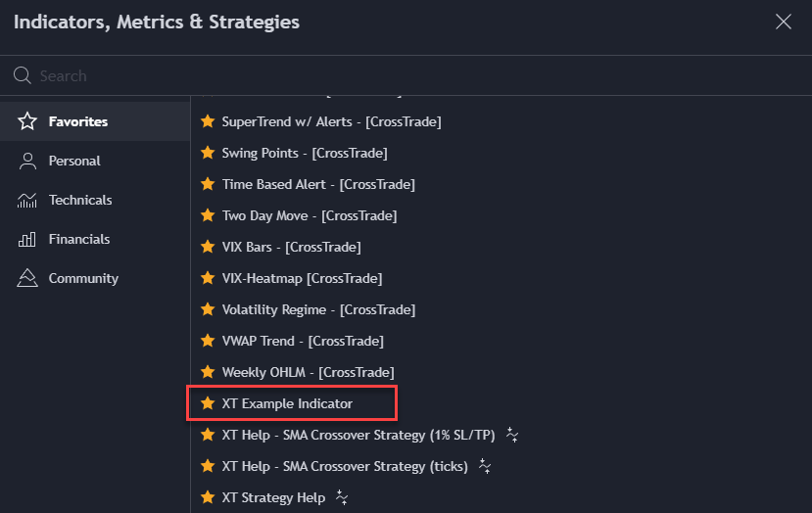
Task: Click star beside XT Example Indicator
Action: click(x=208, y=403)
